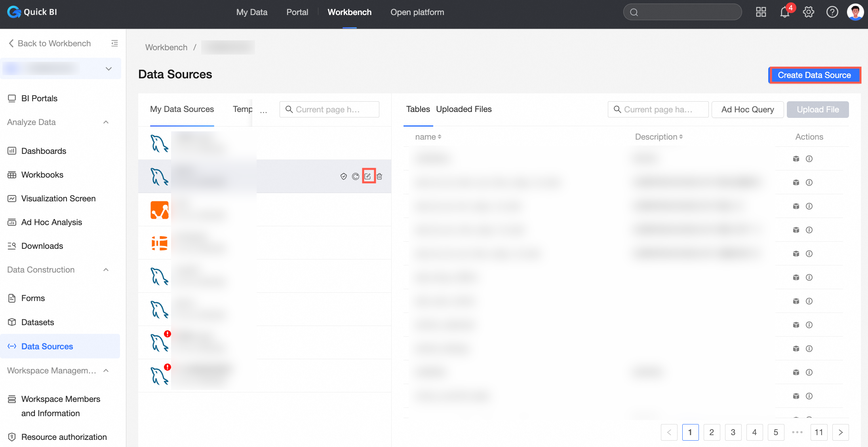Go to page 3 in pagination
The image size is (868, 447).
coord(733,432)
